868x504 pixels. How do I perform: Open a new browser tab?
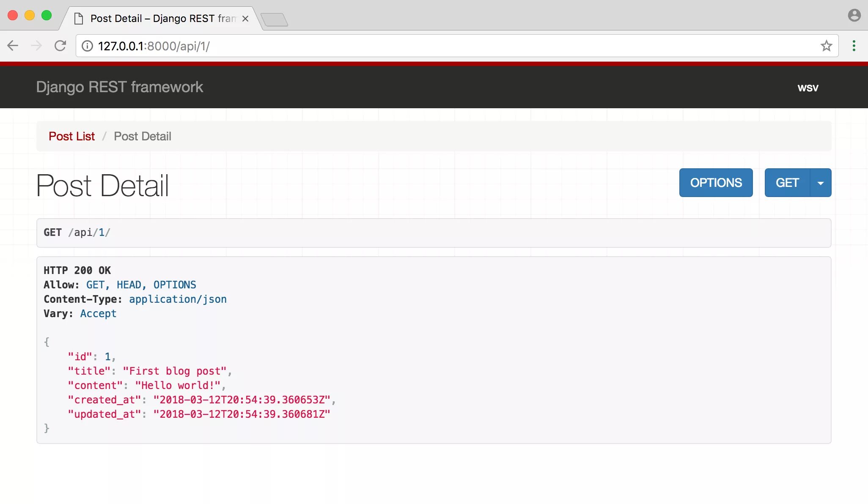(274, 19)
